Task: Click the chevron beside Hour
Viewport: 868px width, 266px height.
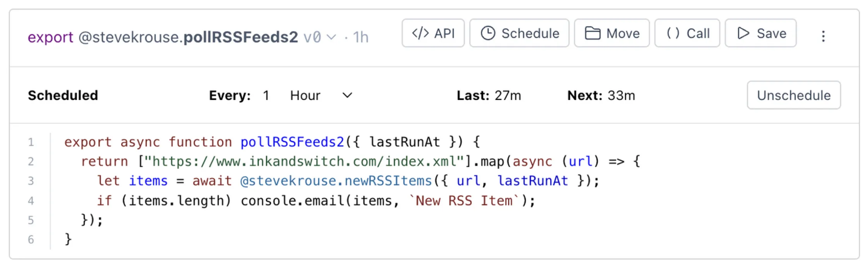Action: pyautogui.click(x=347, y=95)
